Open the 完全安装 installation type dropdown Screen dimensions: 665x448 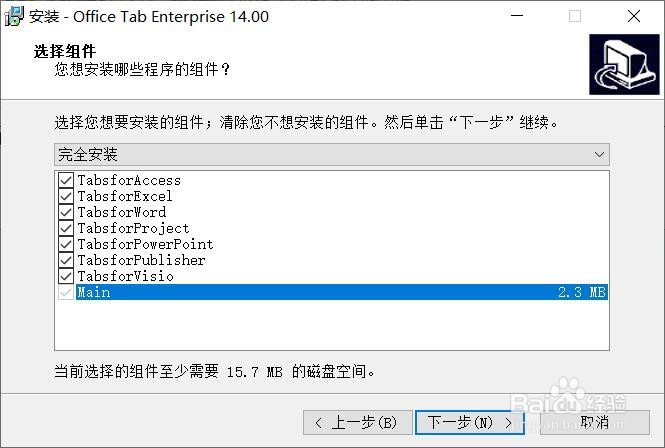(330, 155)
